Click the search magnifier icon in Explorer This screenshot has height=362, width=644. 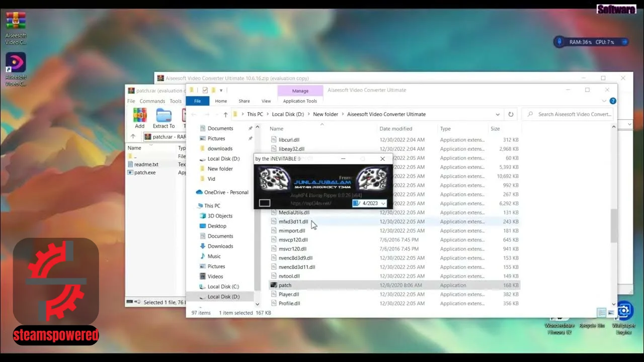[x=530, y=114]
